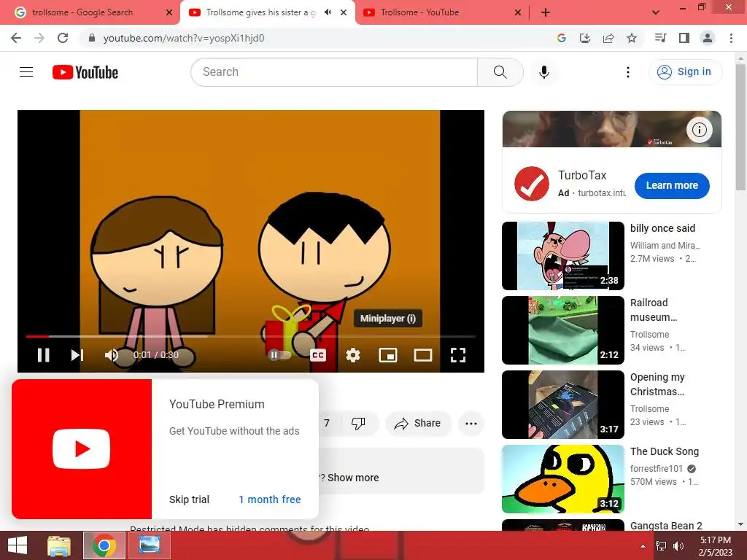
Task: Open File Explorer from taskbar
Action: coord(59,545)
